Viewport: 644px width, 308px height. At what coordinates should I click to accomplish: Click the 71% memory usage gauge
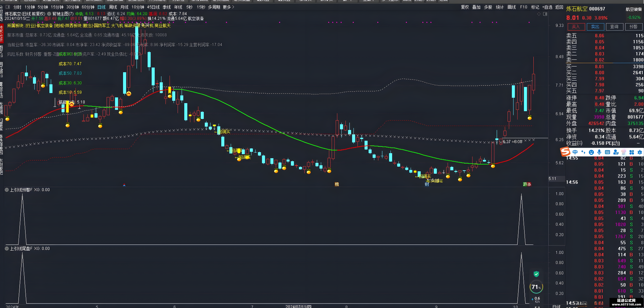[x=536, y=287]
